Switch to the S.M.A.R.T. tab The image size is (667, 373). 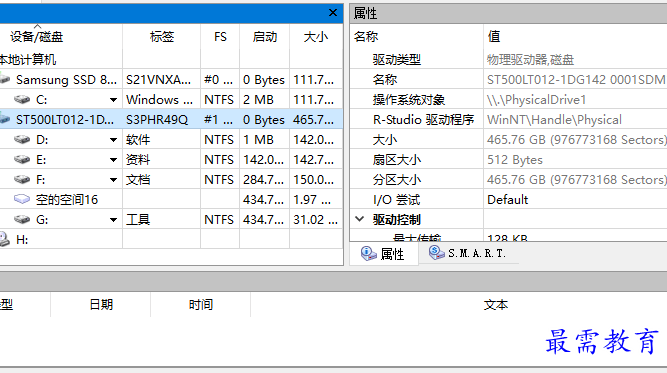pyautogui.click(x=468, y=253)
